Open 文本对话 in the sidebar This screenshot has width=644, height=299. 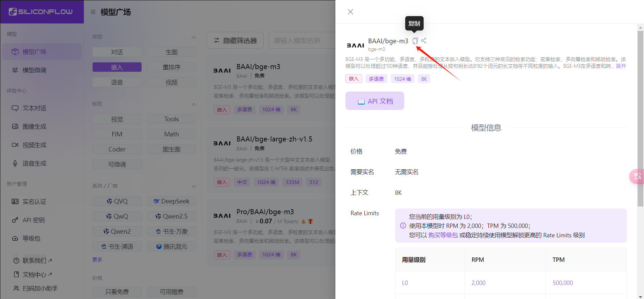coord(34,108)
